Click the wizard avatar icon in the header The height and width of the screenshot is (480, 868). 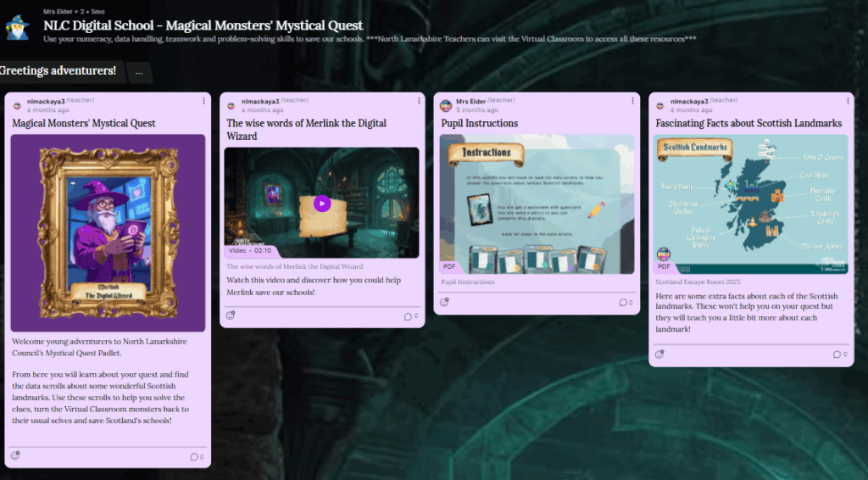pos(18,25)
